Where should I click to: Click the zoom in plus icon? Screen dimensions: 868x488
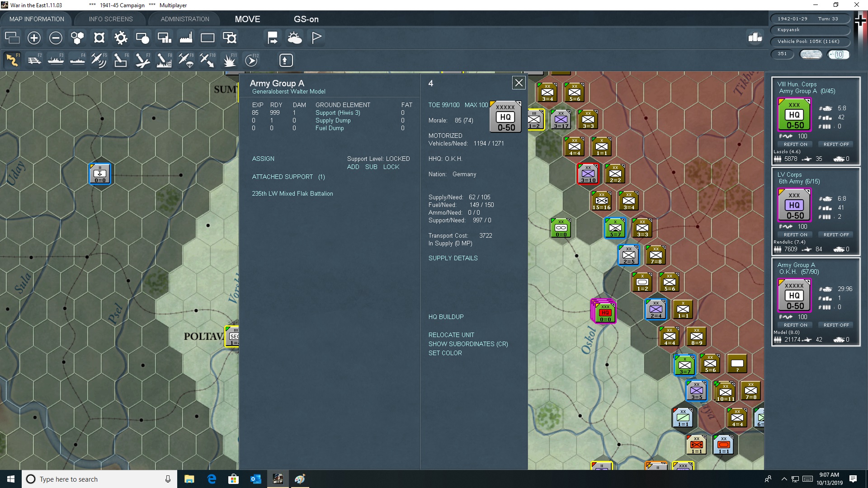(x=34, y=38)
